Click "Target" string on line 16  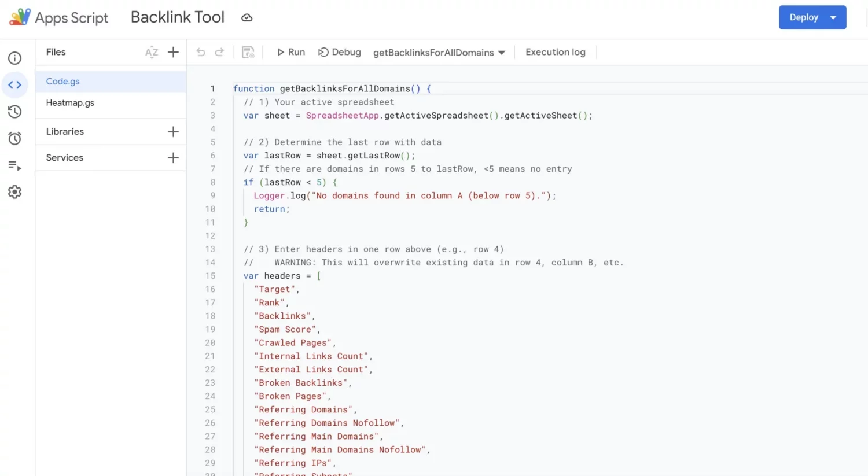tap(274, 289)
